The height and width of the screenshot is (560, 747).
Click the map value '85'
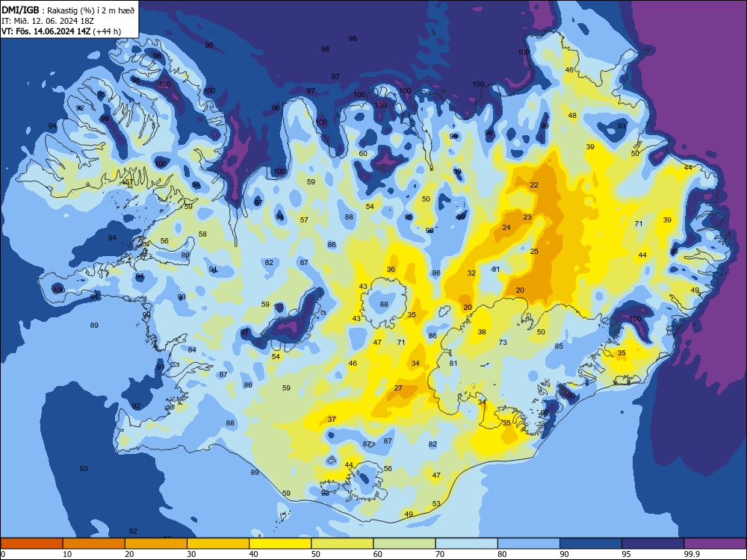point(559,346)
